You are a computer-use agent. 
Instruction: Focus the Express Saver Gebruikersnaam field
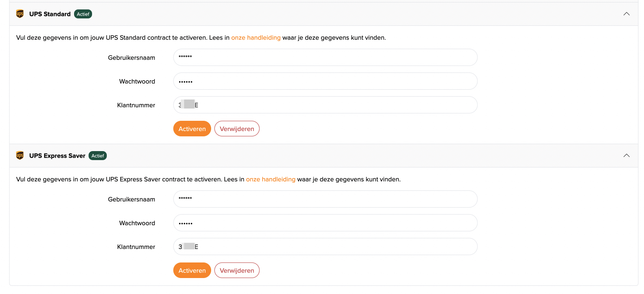click(x=325, y=199)
